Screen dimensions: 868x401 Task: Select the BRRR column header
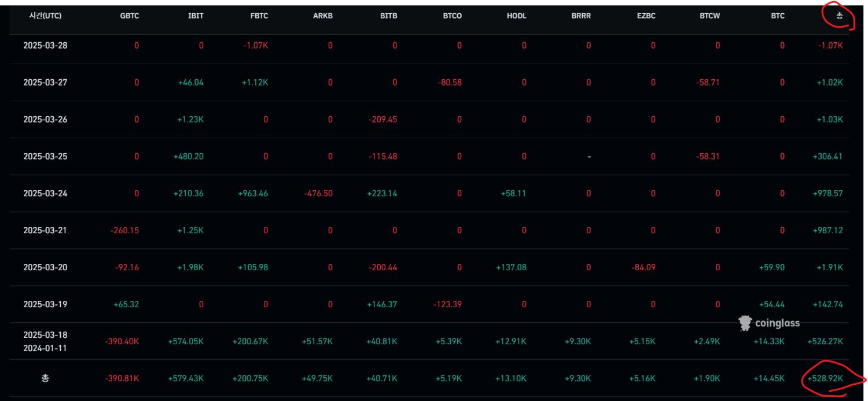(x=581, y=16)
